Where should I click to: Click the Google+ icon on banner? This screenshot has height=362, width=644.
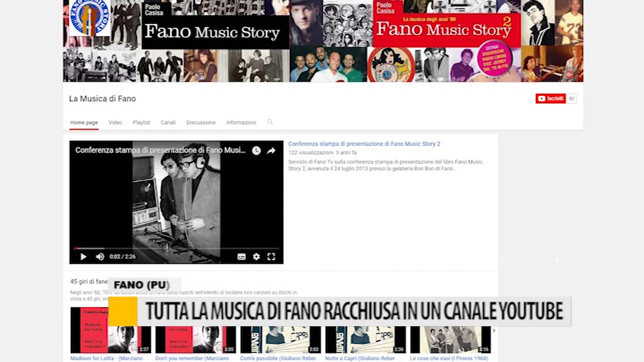pyautogui.click(x=569, y=74)
